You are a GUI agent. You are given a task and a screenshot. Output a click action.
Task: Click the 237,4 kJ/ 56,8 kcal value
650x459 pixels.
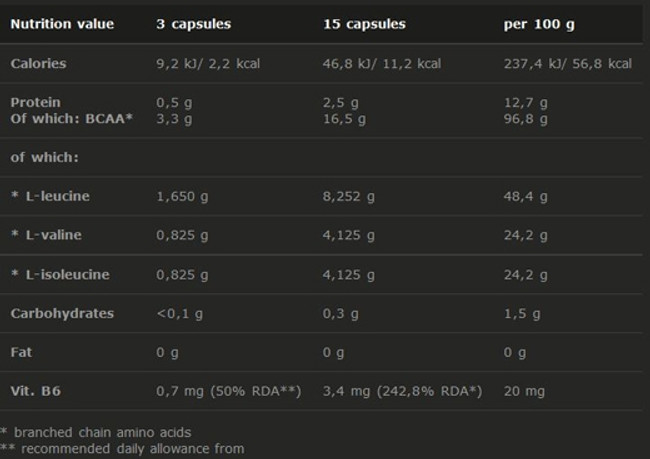tap(567, 64)
